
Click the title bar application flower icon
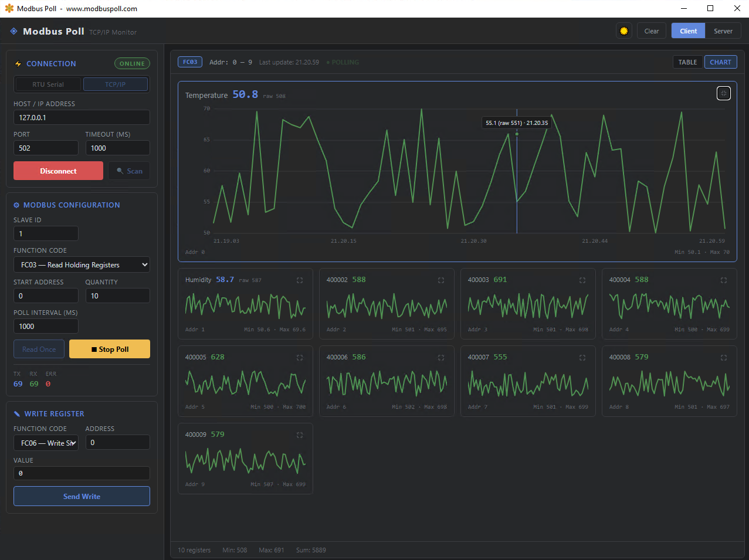9,8
